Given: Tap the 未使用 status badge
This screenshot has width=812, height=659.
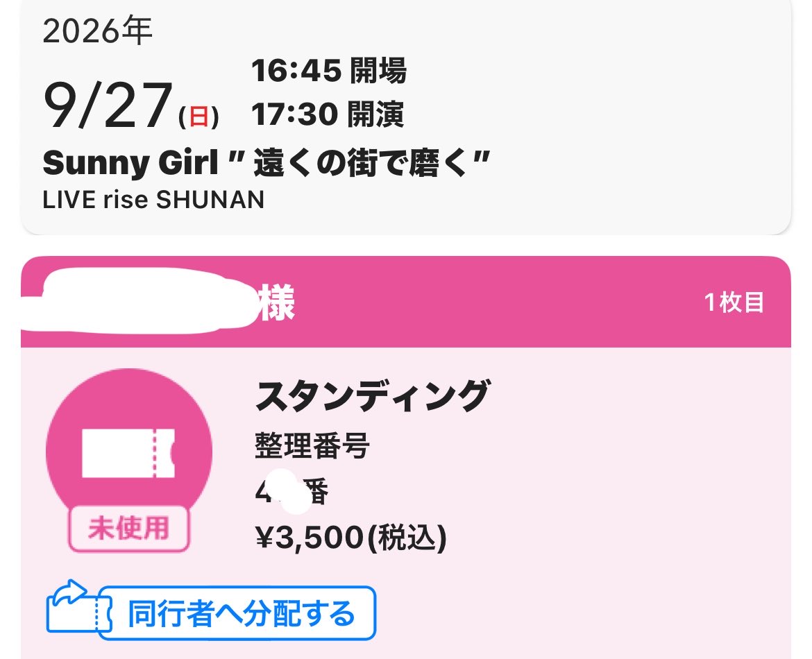Looking at the screenshot, I should [129, 529].
